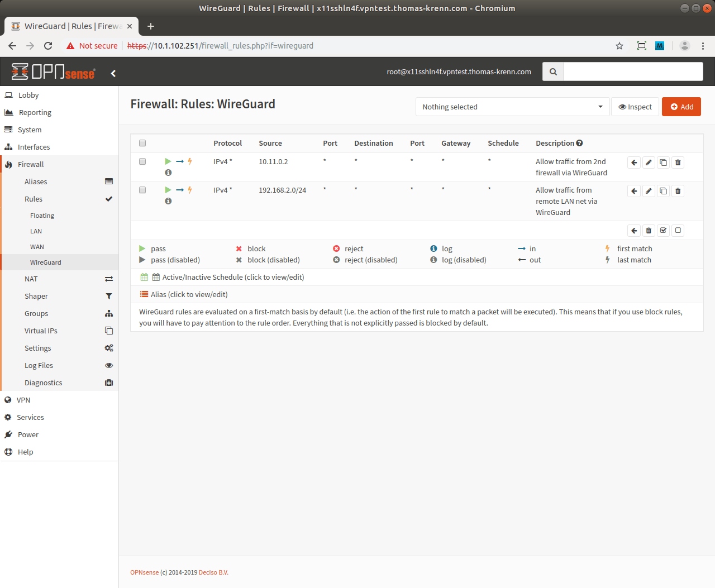Click the log info icon under the 192.168.2.0/24 rule

tap(168, 201)
